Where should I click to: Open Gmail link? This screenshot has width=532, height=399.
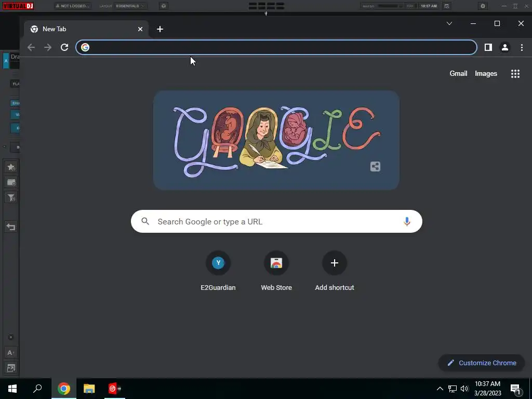(x=458, y=74)
